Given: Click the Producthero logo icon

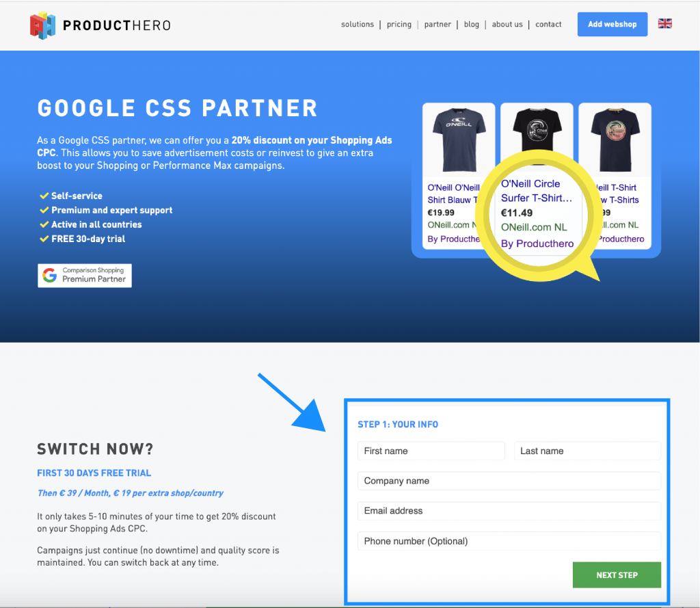Looking at the screenshot, I should (x=42, y=25).
